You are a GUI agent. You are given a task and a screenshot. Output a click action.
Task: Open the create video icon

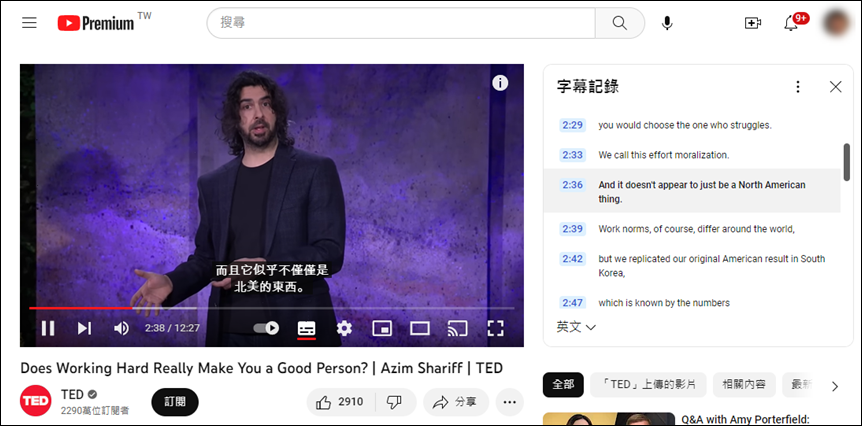point(752,23)
